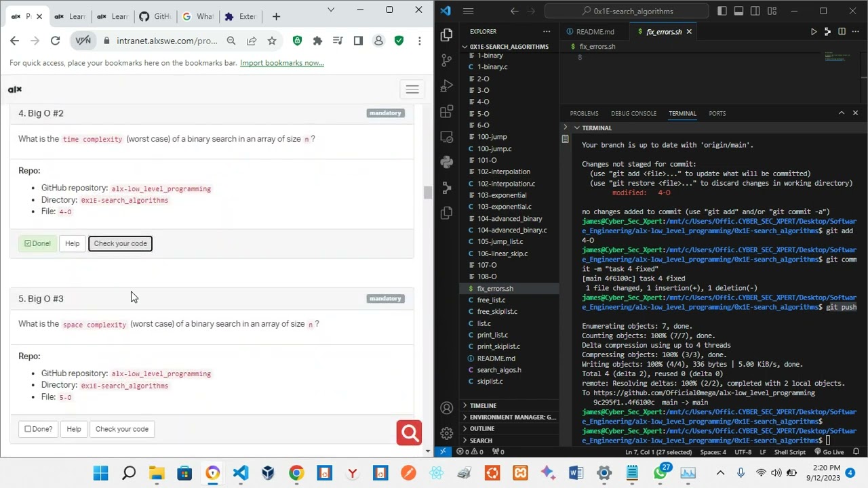
Task: Switch to the GitHub Chrome tab
Action: pos(155,16)
